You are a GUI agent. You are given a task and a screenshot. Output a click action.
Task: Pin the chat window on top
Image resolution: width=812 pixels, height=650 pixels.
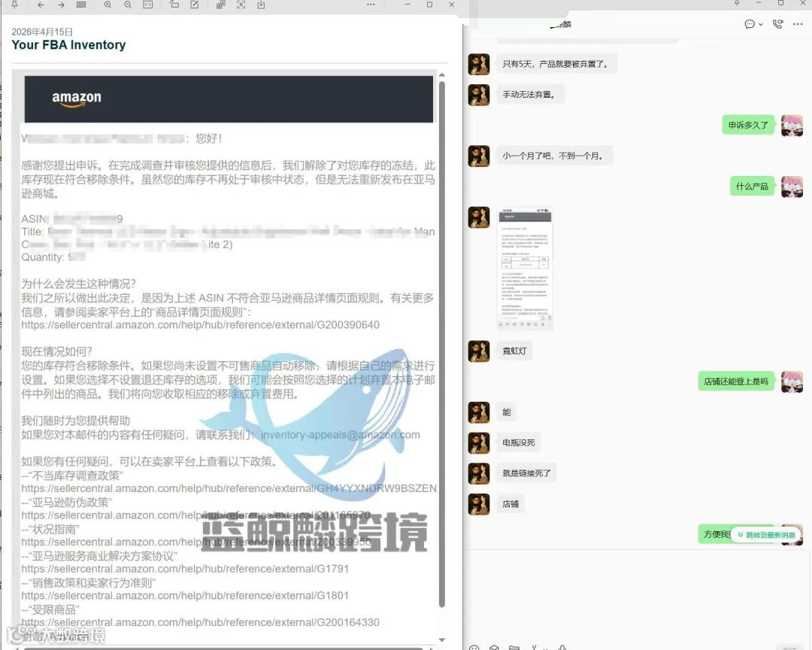(x=737, y=3)
